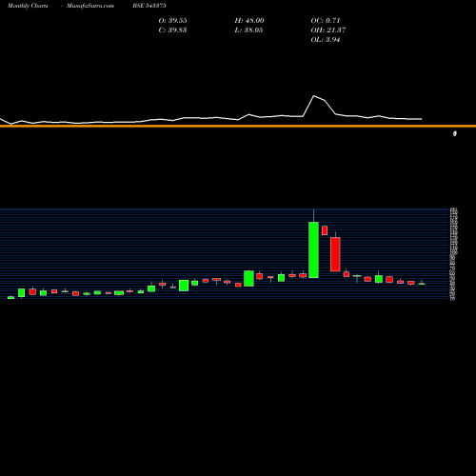Click the 'OL: 3.94' value

coord(326,40)
